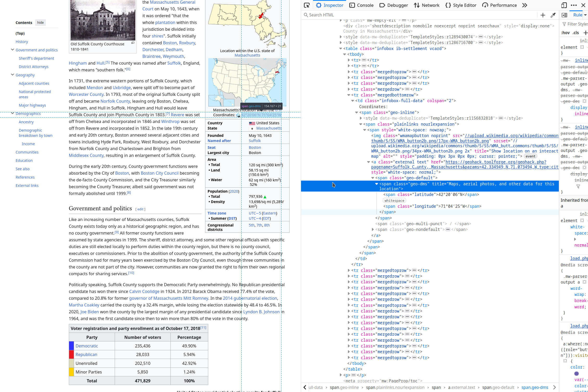This screenshot has width=588, height=392.
Task: Collapse the span.plainlinks nourlexpansion node
Action: pyautogui.click(x=361, y=124)
